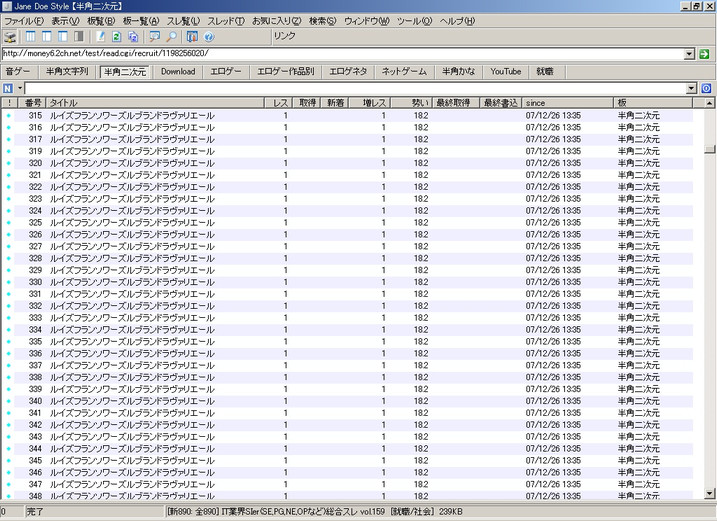This screenshot has height=521, width=717.
Task: Click the blue question mark help icon
Action: (x=209, y=37)
